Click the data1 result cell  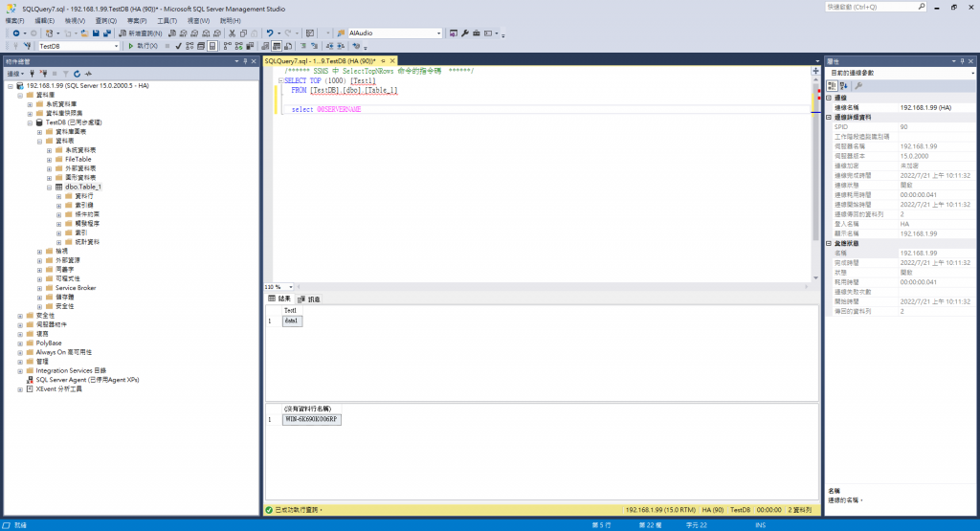292,321
